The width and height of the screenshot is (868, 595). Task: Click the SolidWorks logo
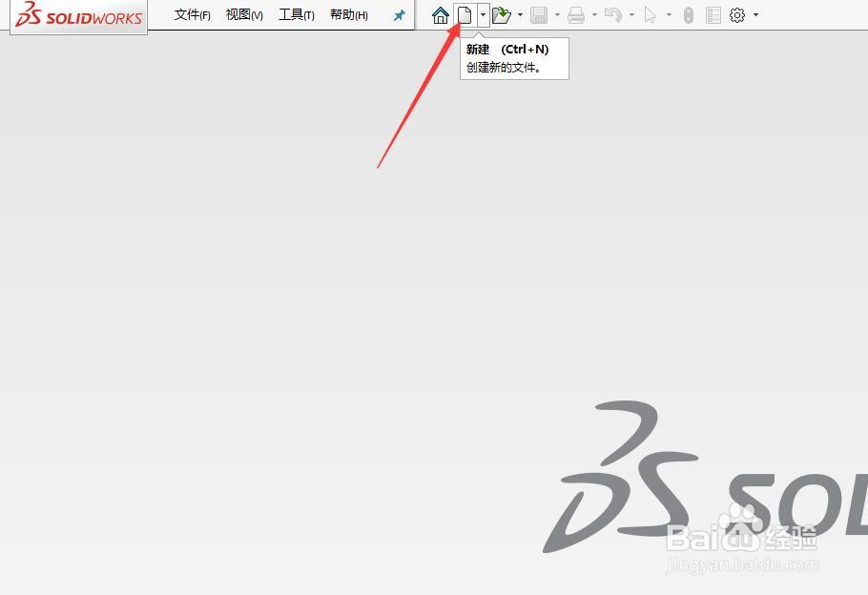79,15
